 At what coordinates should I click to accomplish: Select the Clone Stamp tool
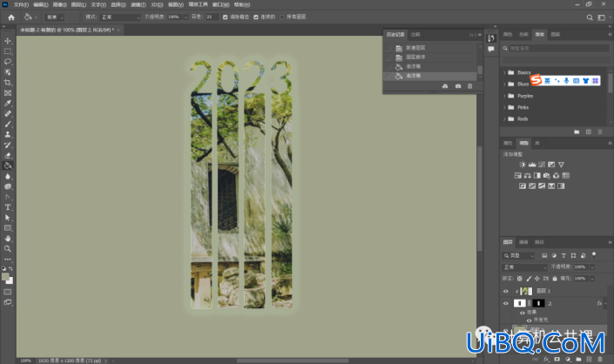8,134
